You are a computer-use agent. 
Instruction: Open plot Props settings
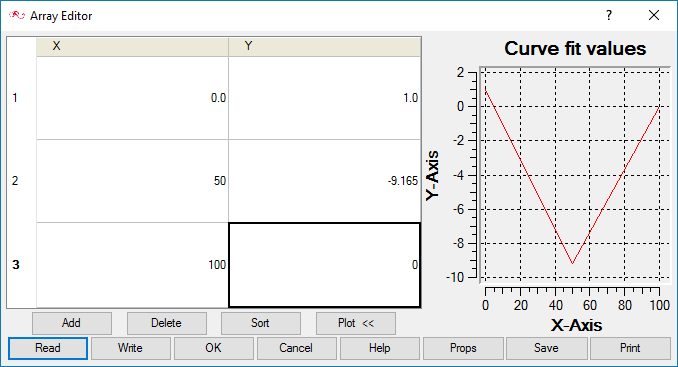pos(463,348)
